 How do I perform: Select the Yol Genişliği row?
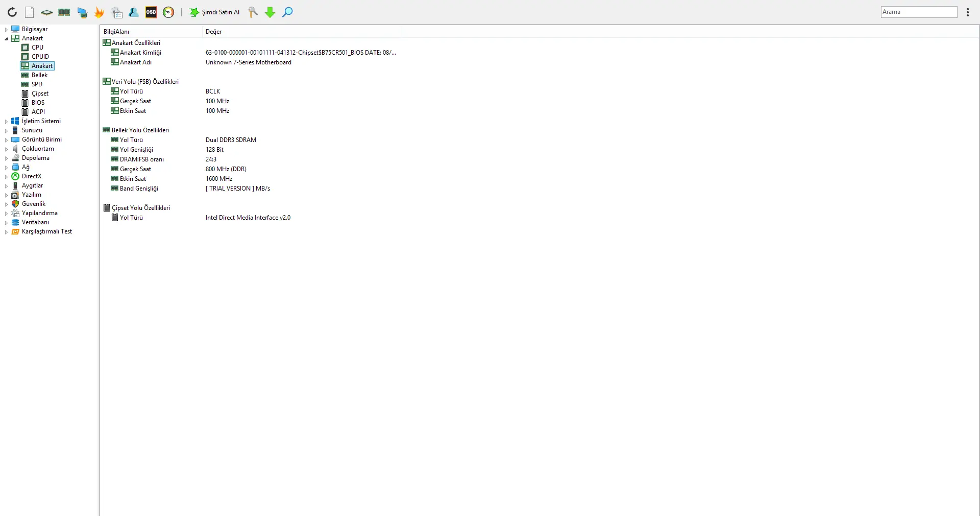(x=250, y=150)
